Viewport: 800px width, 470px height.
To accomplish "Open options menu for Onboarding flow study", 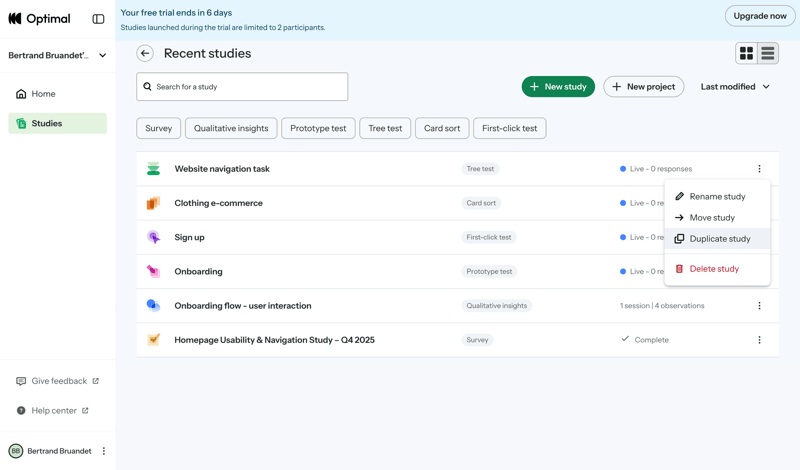I will coord(759,306).
